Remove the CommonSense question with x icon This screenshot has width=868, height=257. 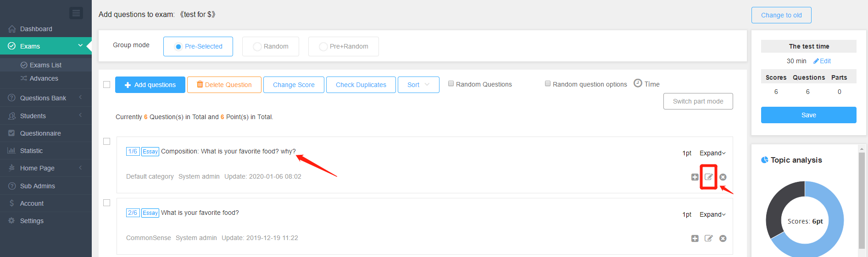pyautogui.click(x=723, y=238)
